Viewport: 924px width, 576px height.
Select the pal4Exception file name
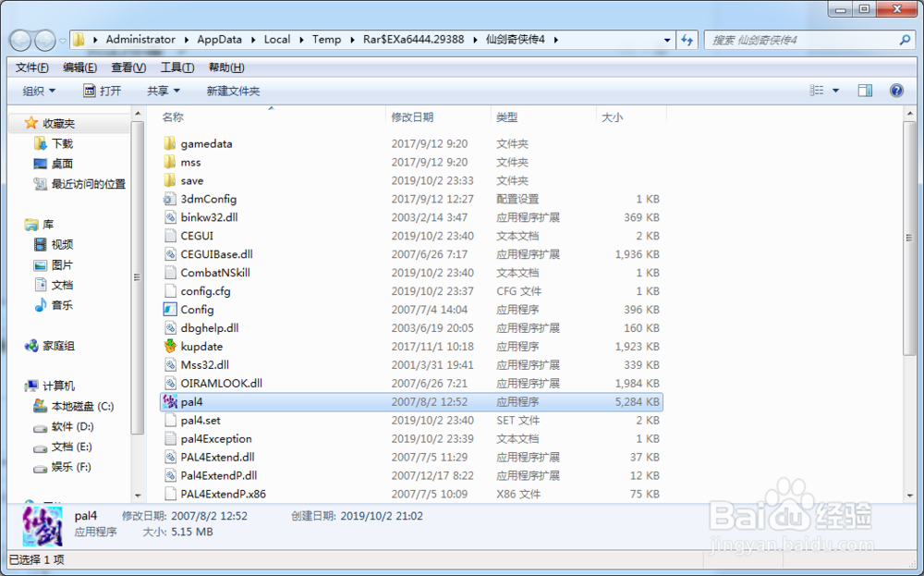(x=216, y=438)
